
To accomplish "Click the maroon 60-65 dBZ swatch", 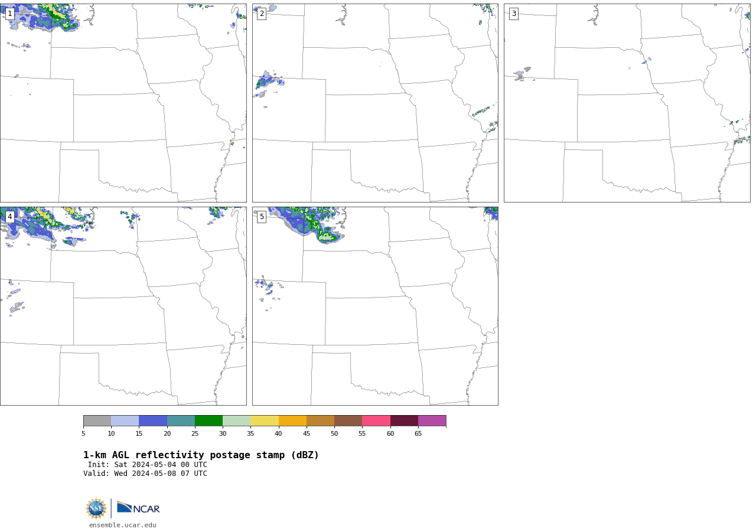I will [404, 420].
